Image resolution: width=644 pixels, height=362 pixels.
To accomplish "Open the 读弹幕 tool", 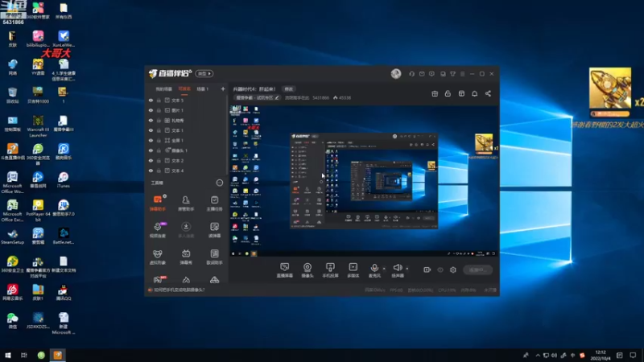I will coord(214,230).
